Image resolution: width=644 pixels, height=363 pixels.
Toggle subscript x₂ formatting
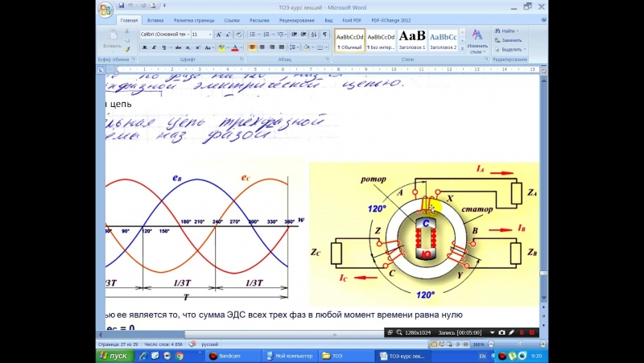point(188,47)
